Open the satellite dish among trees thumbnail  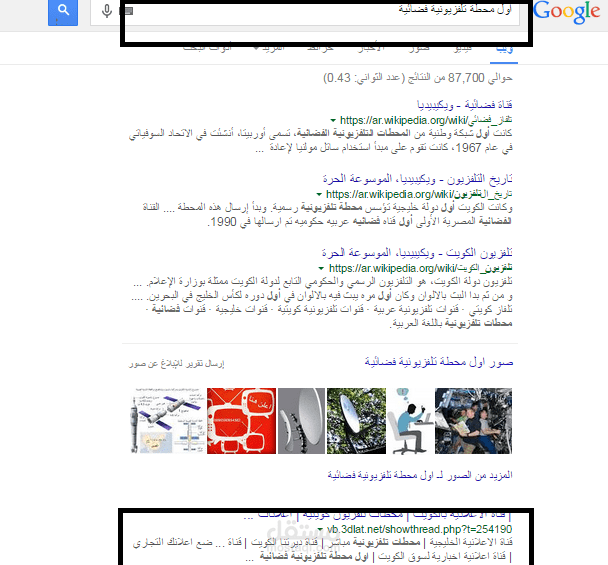point(356,421)
